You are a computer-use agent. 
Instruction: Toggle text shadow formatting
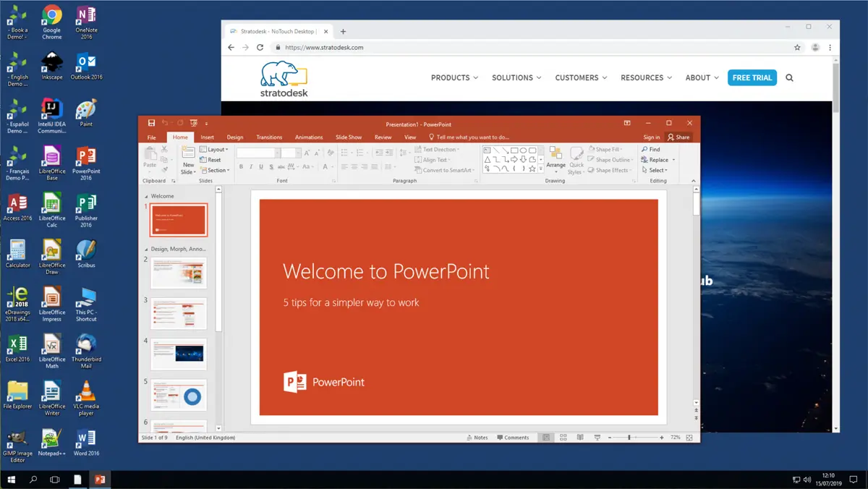pos(271,167)
